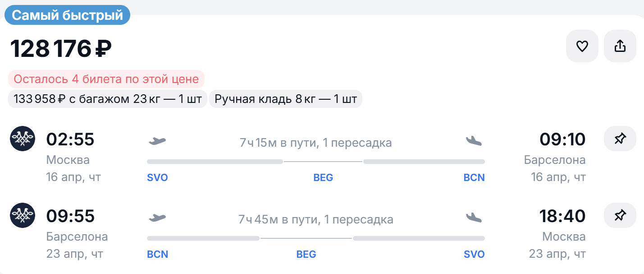Viewport: 644px width, 274px height.
Task: Click the BEG layover code on outbound flight
Action: point(323,178)
